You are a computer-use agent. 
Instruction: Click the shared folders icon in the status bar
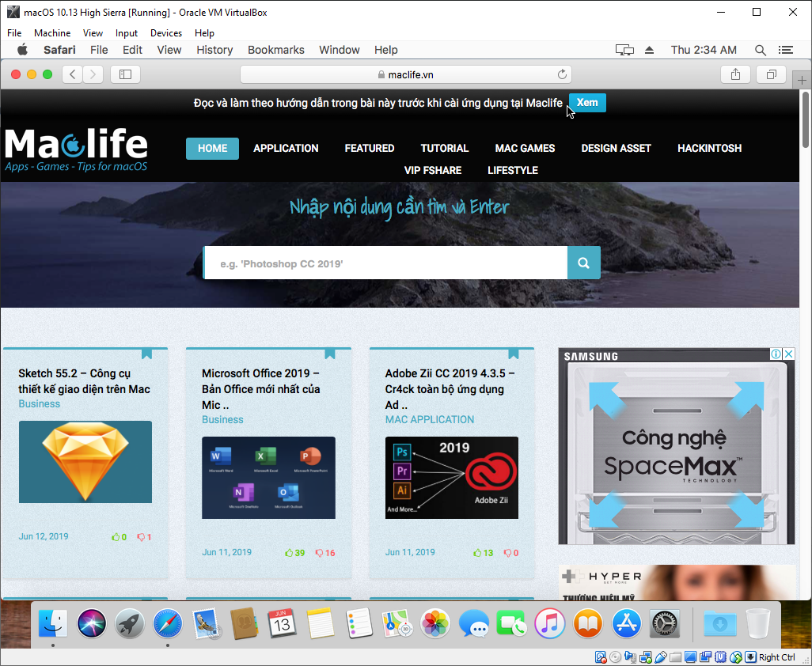[676, 657]
